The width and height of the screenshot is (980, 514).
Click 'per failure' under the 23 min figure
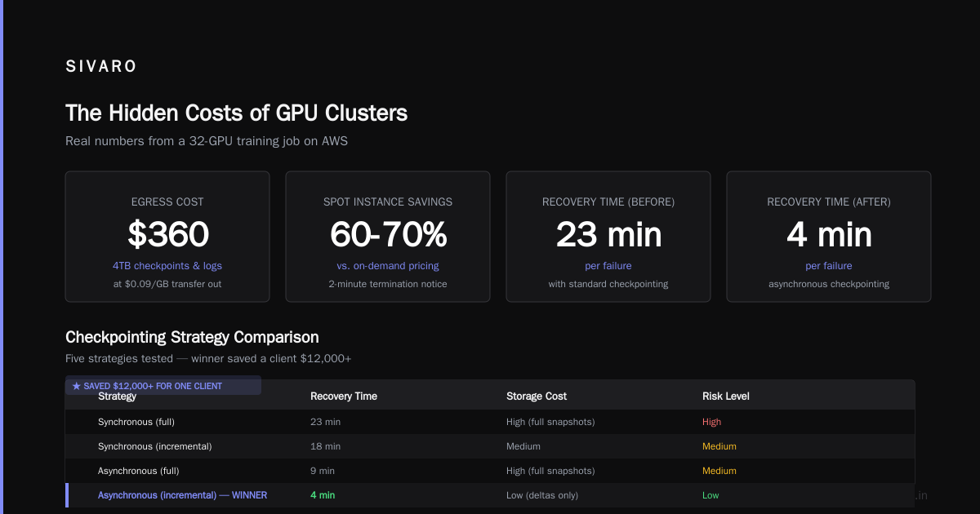608,266
